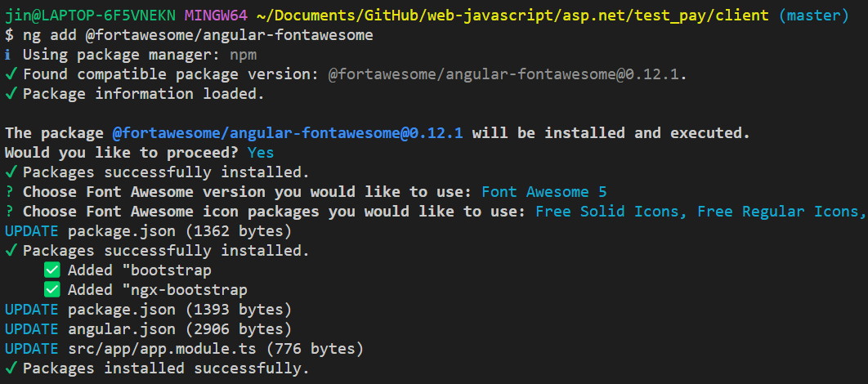
Task: Click the text Added "bootstrap
Action: point(140,270)
